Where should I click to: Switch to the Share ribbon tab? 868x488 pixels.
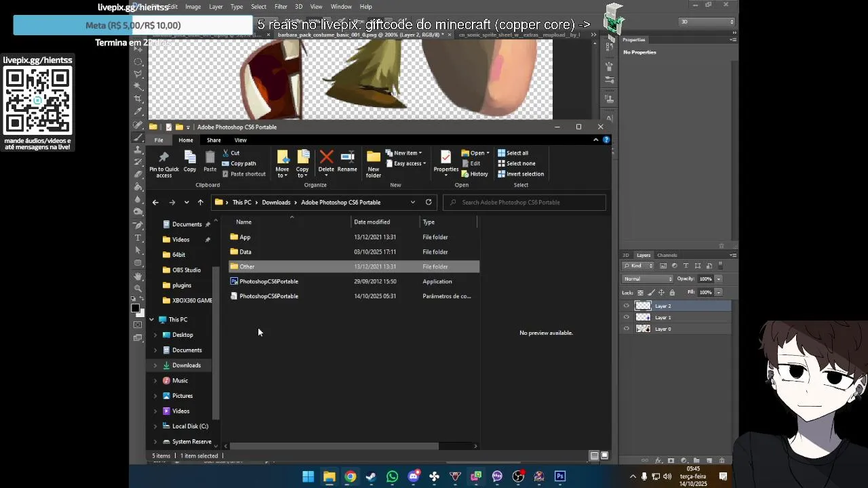[214, 140]
